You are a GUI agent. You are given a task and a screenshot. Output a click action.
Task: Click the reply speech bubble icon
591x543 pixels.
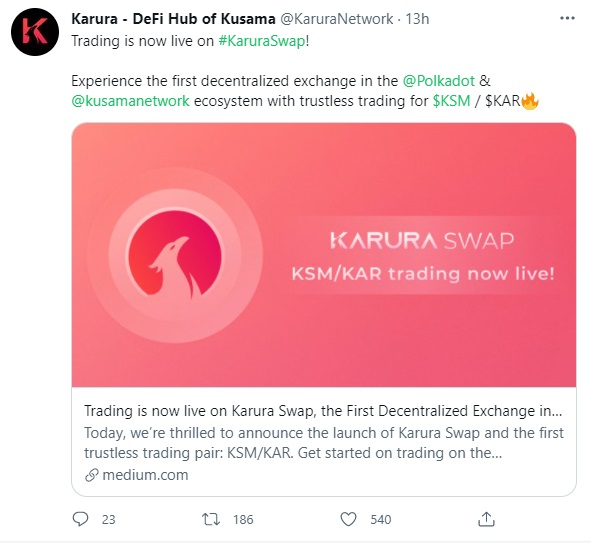click(80, 519)
